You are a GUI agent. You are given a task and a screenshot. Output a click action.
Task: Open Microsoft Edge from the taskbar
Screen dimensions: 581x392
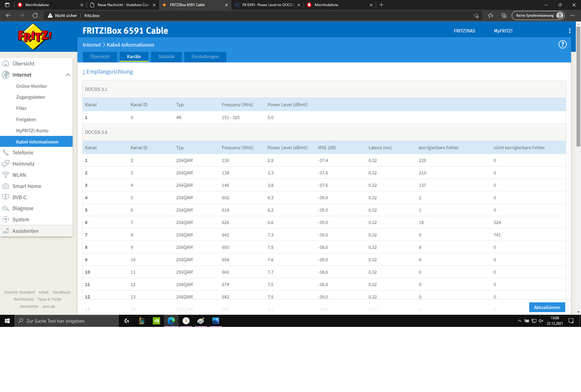pyautogui.click(x=171, y=321)
